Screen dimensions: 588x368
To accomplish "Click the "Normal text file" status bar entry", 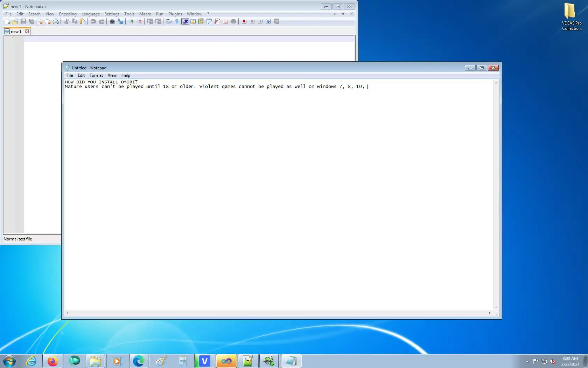I will click(18, 239).
